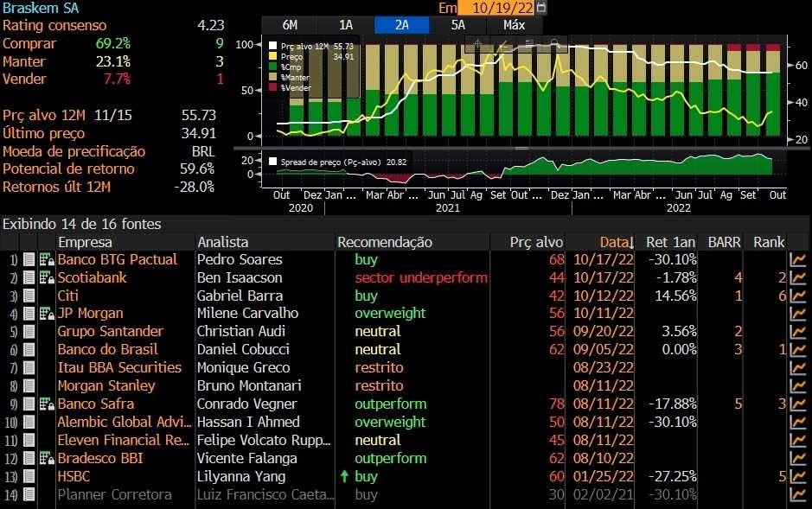Sort the table by Rank column

pos(769,242)
